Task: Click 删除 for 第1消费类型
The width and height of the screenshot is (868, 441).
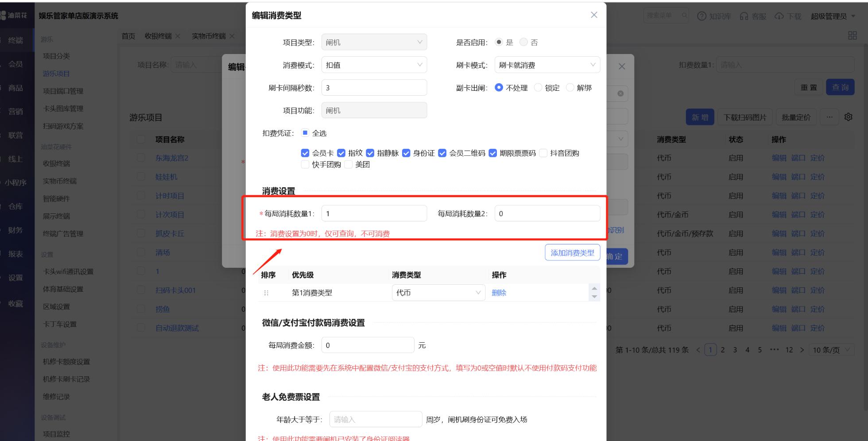Action: click(x=499, y=293)
